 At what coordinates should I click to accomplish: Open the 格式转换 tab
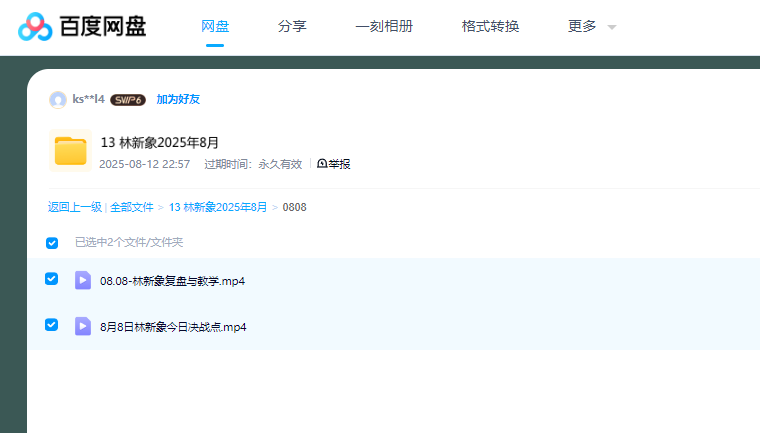coord(490,26)
